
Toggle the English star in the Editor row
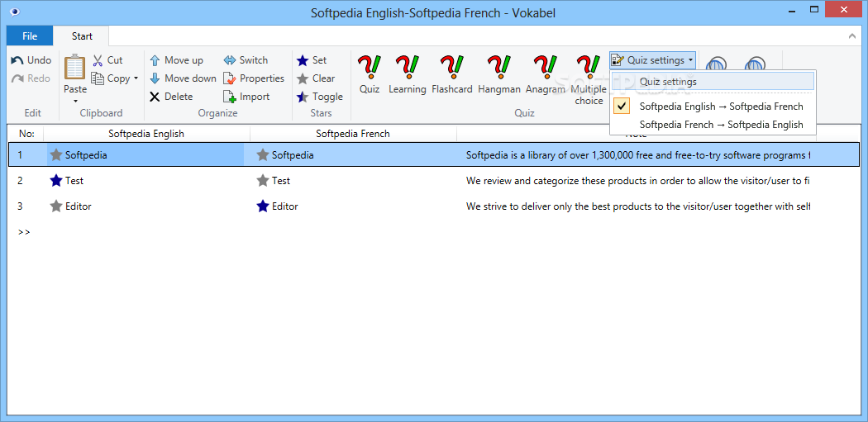pos(56,206)
